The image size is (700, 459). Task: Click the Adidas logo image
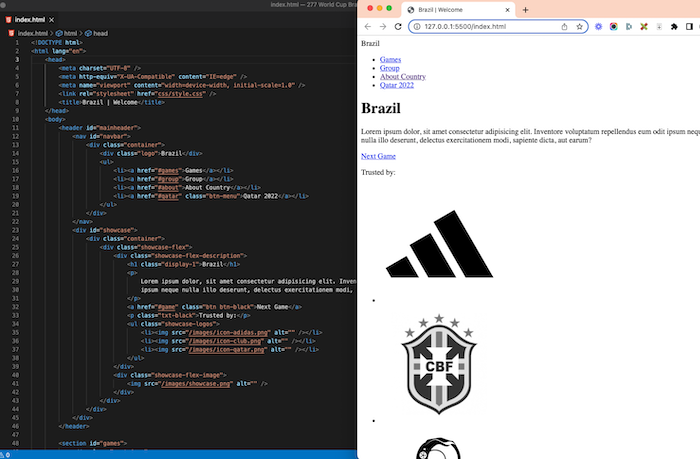pos(440,244)
